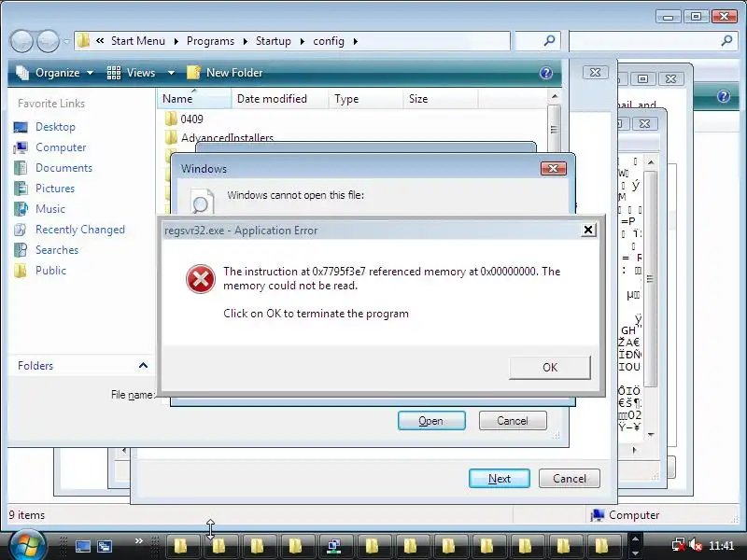
Task: Click the Desktop icon in Favorite Links
Action: click(x=21, y=127)
